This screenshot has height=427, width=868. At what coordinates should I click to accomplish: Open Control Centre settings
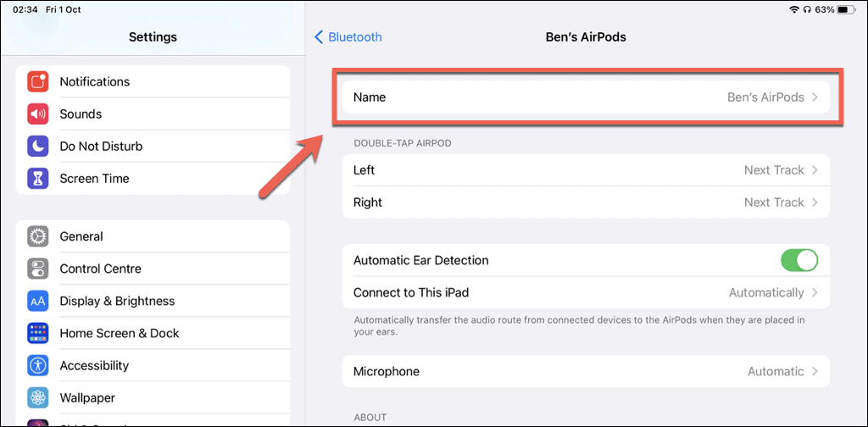(153, 269)
